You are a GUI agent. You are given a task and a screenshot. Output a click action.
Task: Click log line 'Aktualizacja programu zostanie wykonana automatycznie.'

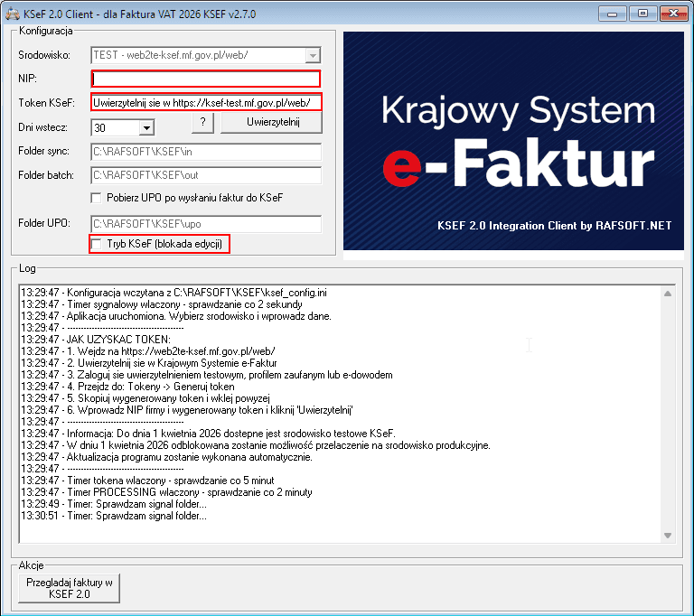(167, 457)
